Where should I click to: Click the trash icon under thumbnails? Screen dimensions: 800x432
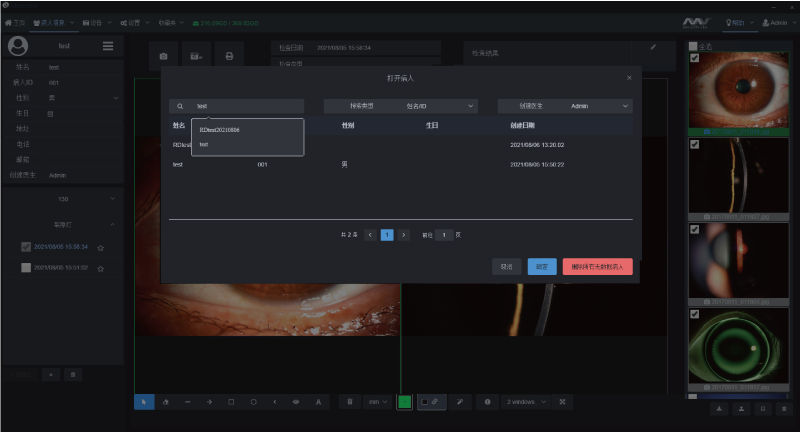784,409
